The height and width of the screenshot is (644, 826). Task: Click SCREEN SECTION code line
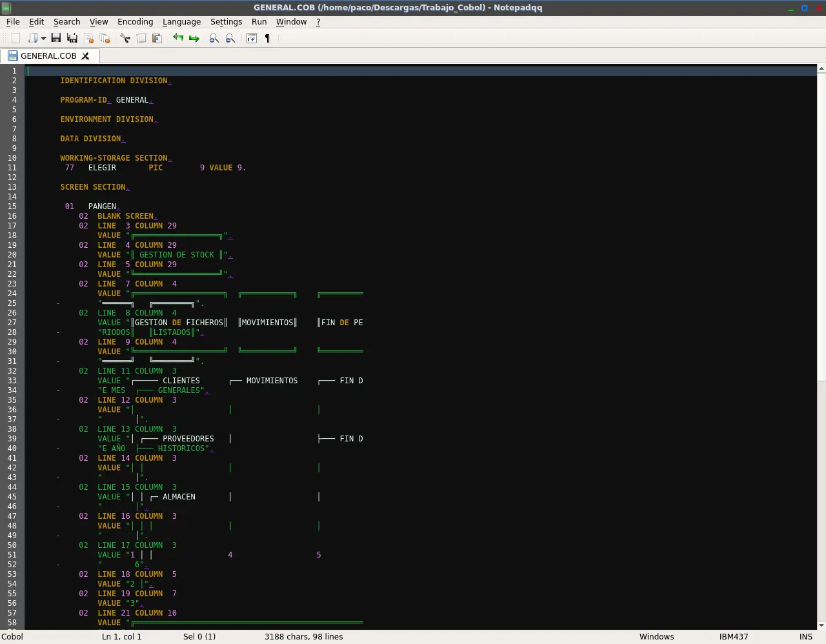tap(95, 187)
